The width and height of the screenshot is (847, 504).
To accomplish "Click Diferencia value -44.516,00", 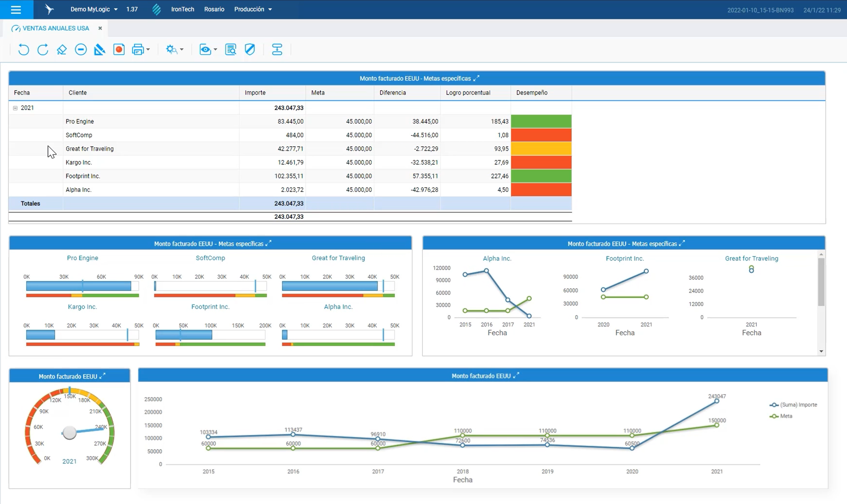I will tap(424, 135).
